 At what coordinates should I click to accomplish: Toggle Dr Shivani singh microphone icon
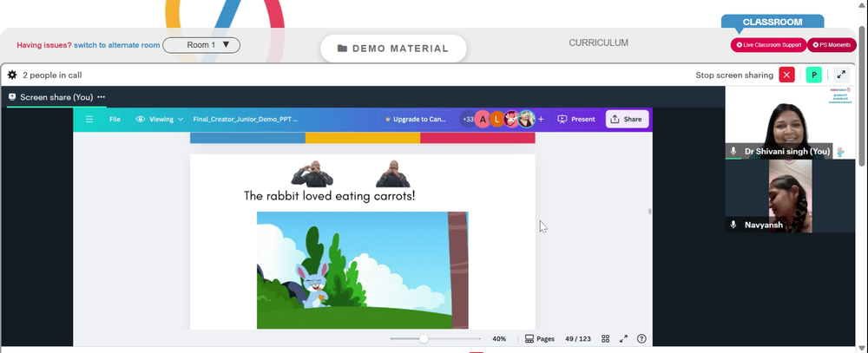733,151
